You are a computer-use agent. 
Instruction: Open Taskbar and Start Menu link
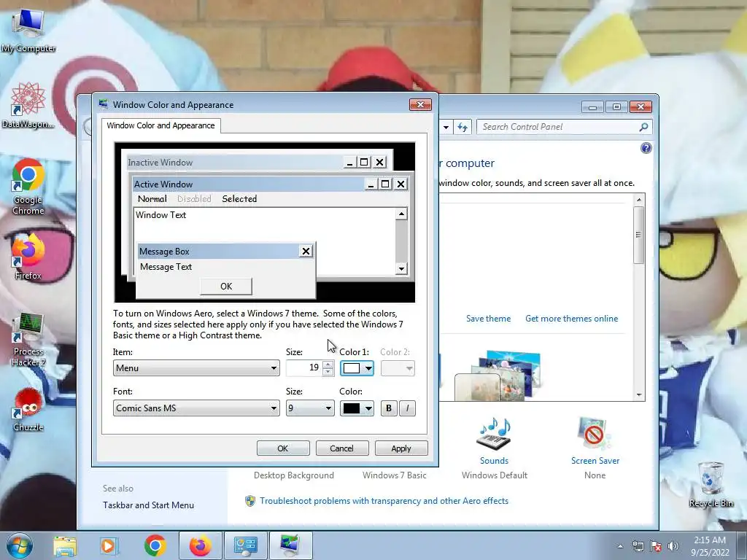click(149, 505)
